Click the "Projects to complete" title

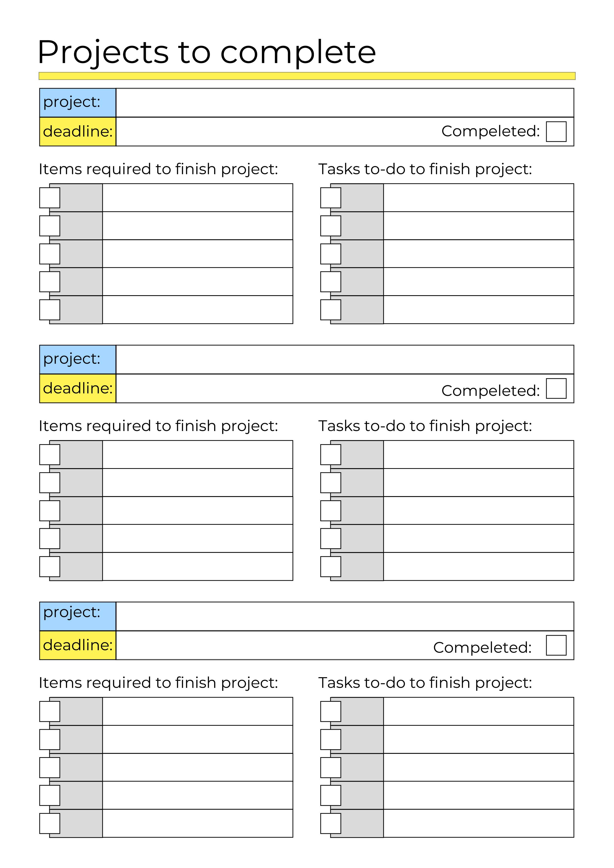click(x=206, y=52)
